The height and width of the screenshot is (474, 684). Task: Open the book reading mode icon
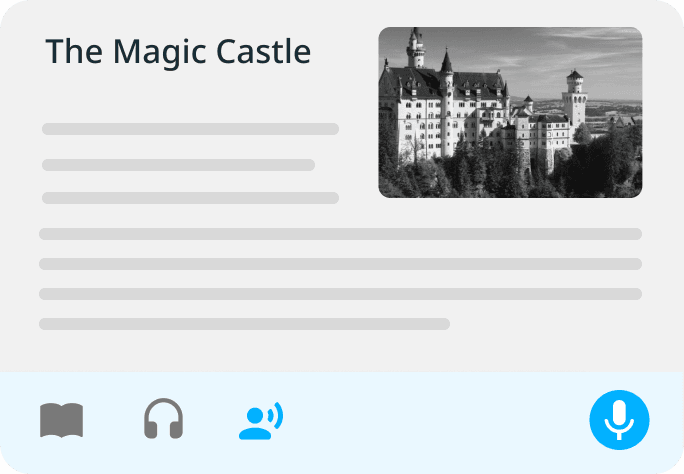[x=62, y=420]
